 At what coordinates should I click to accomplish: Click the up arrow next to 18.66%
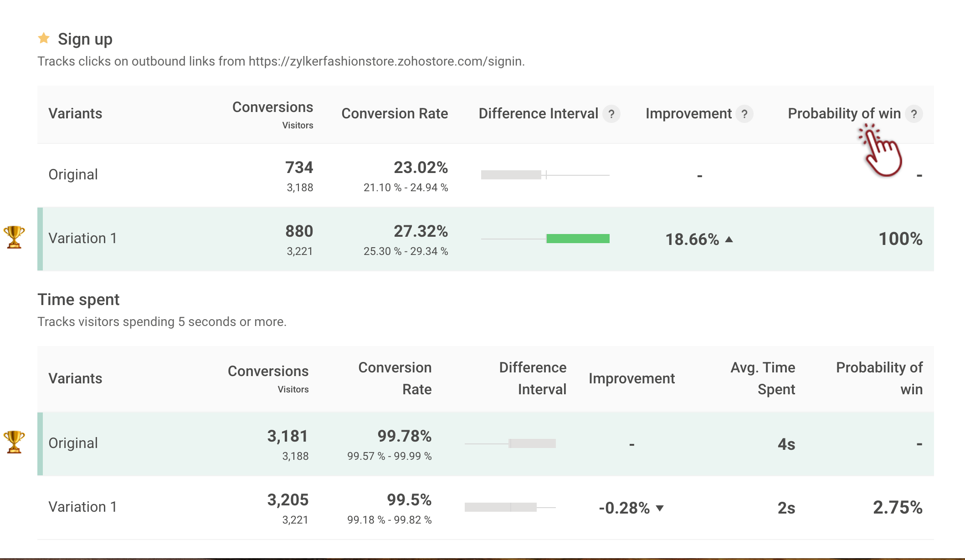coord(729,239)
